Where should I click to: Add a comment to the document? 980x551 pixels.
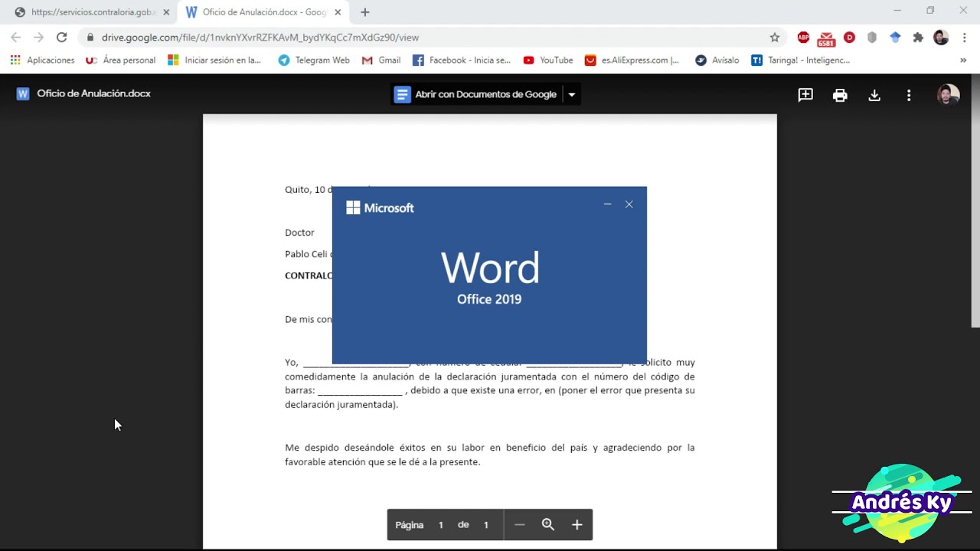[805, 95]
